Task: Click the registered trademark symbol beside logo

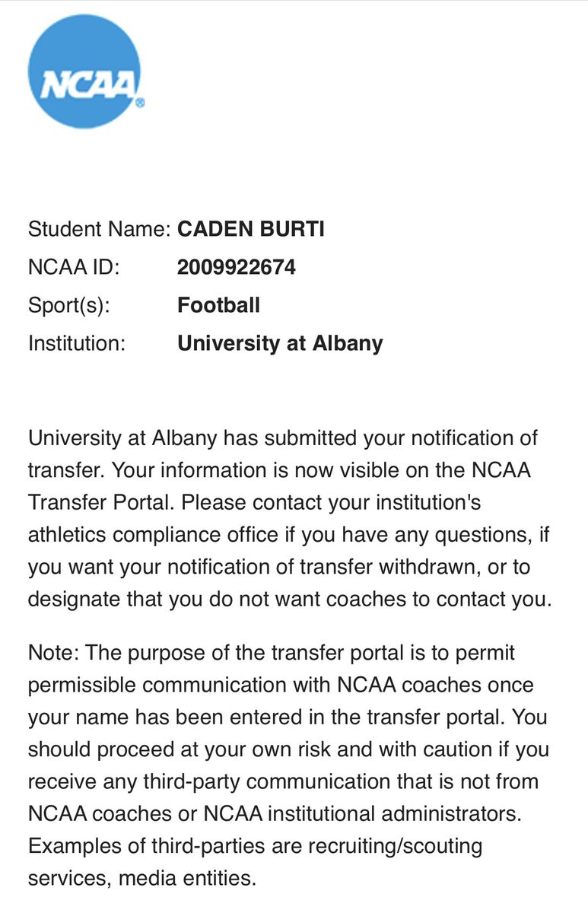Action: coord(141,101)
